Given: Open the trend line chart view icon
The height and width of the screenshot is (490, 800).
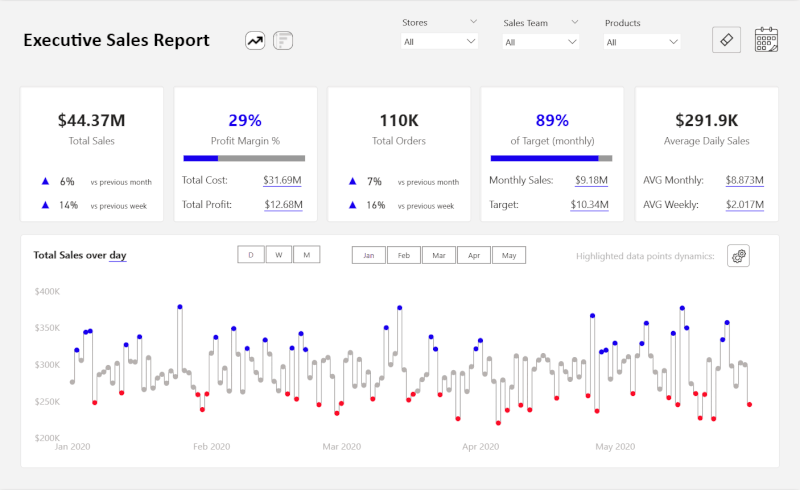Looking at the screenshot, I should point(255,40).
